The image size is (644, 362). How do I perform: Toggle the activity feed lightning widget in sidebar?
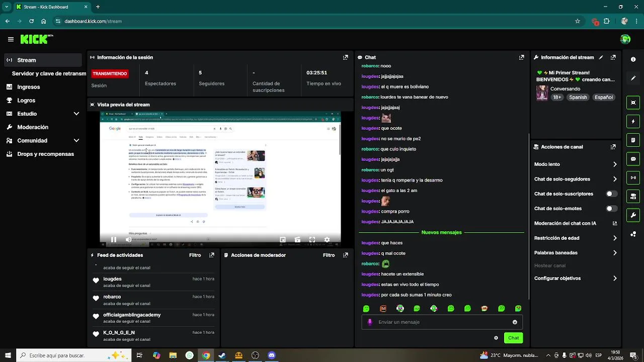(x=633, y=121)
